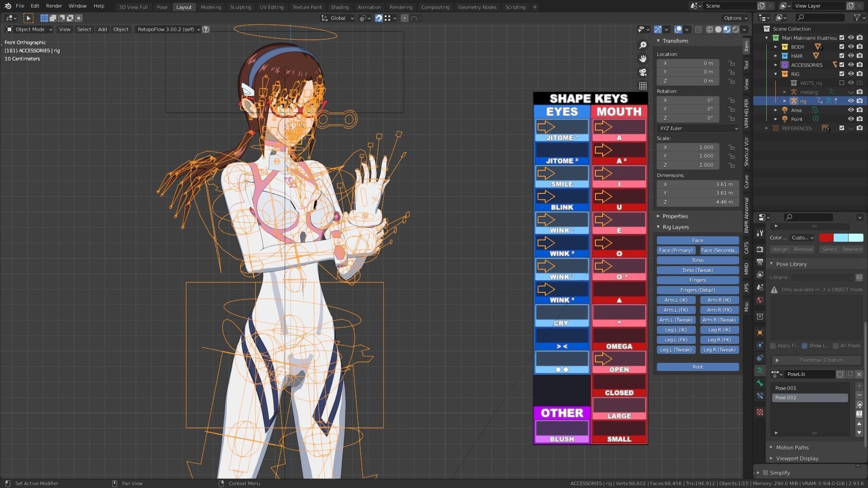This screenshot has height=488, width=868.
Task: Open bone group Color set dropdown
Action: 802,238
